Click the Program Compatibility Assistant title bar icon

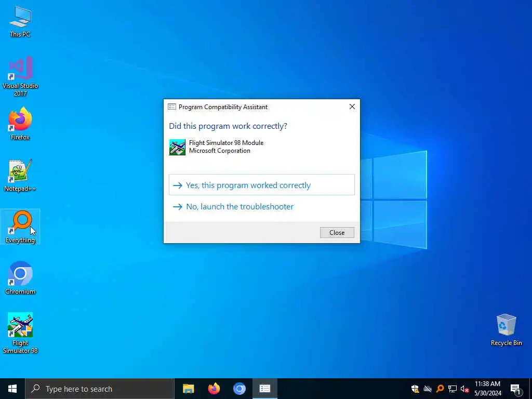point(172,107)
